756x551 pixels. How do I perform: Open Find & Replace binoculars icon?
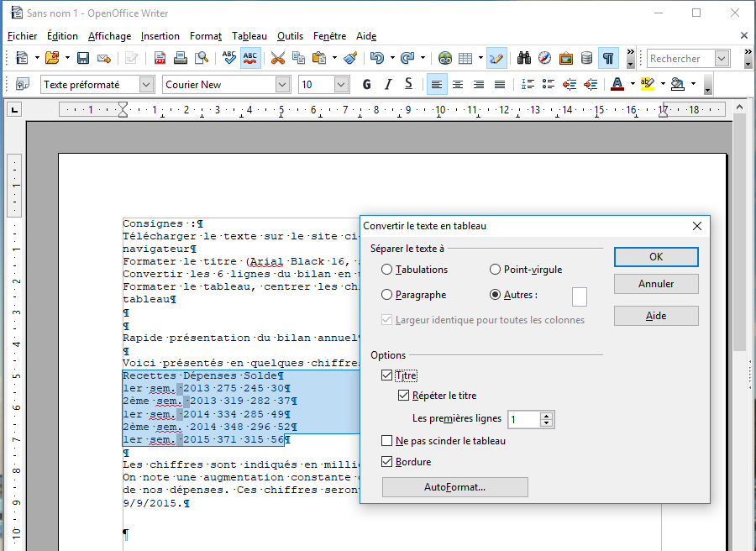pos(524,58)
